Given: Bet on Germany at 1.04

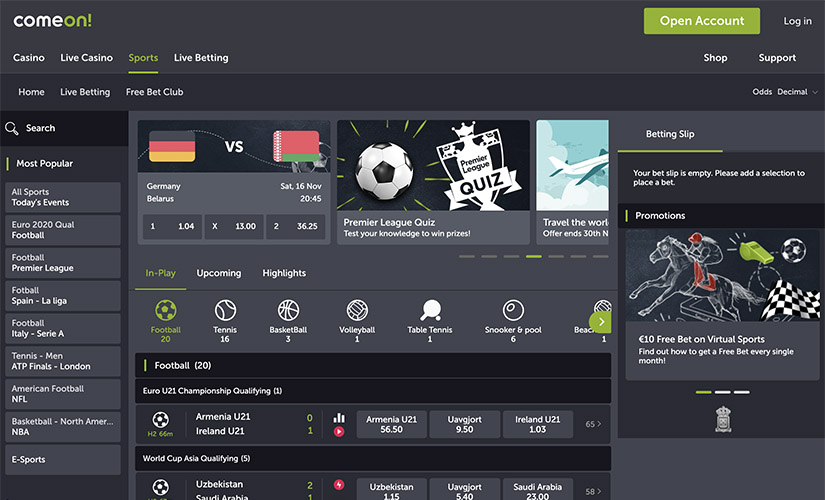Looking at the screenshot, I should pyautogui.click(x=172, y=226).
